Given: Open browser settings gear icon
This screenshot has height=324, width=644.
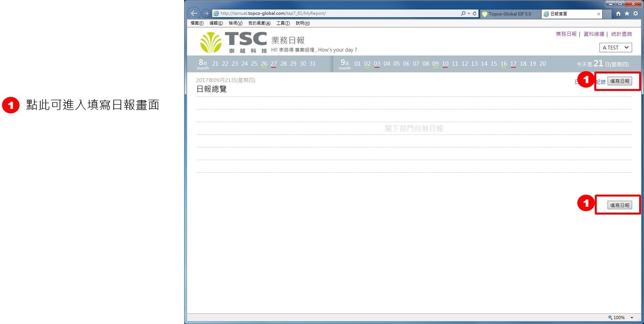Looking at the screenshot, I should (635, 14).
